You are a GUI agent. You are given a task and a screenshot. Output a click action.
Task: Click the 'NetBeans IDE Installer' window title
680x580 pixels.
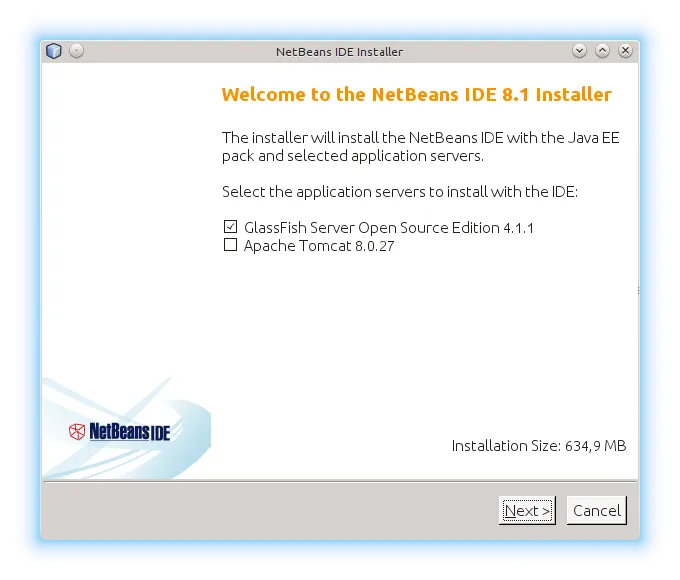point(340,52)
